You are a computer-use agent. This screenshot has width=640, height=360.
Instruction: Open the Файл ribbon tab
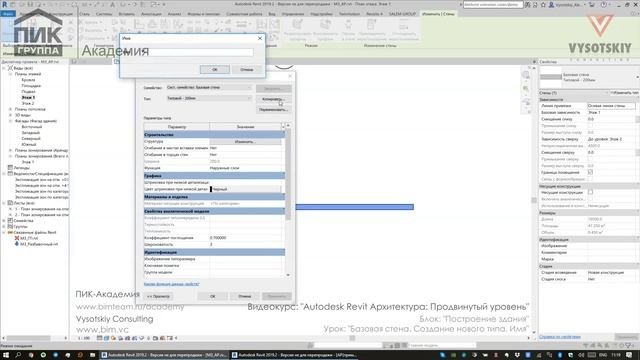tap(8, 14)
